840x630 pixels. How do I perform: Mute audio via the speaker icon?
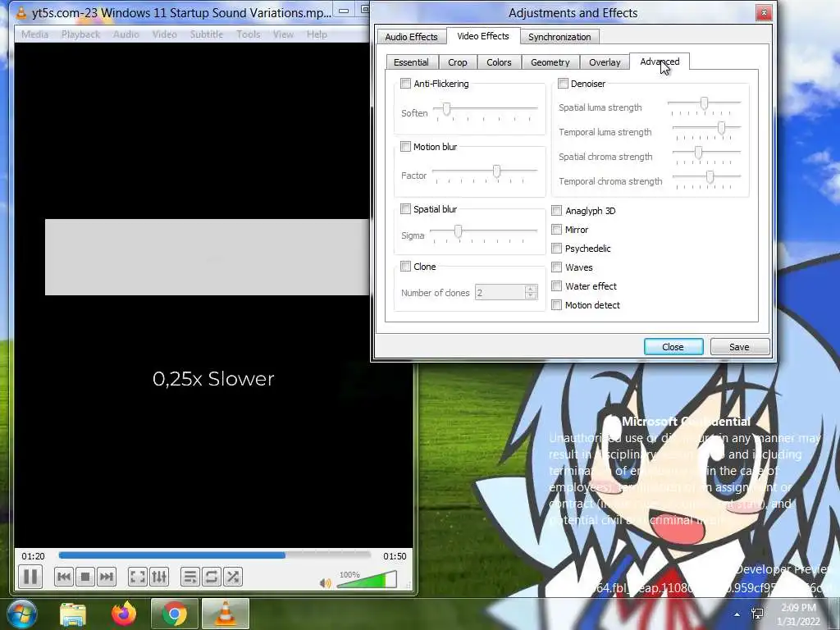tap(325, 583)
